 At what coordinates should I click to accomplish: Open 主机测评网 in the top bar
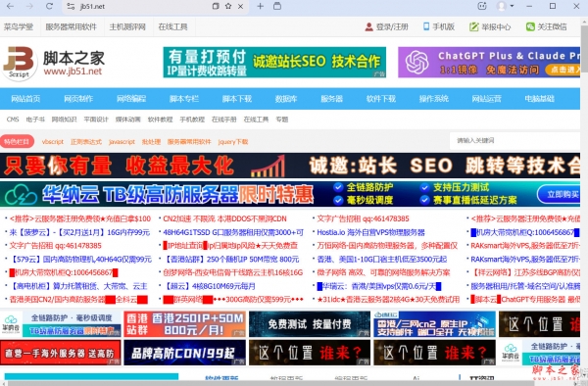127,26
